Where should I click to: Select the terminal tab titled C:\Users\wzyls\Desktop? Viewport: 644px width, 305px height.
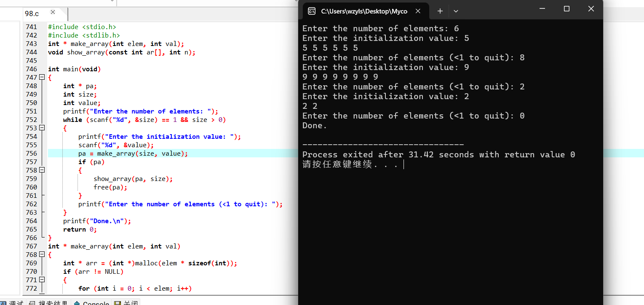tap(364, 11)
